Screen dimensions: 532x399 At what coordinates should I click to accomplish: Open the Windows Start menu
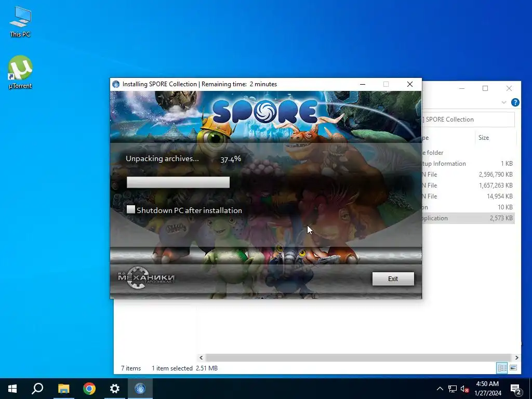pyautogui.click(x=12, y=389)
